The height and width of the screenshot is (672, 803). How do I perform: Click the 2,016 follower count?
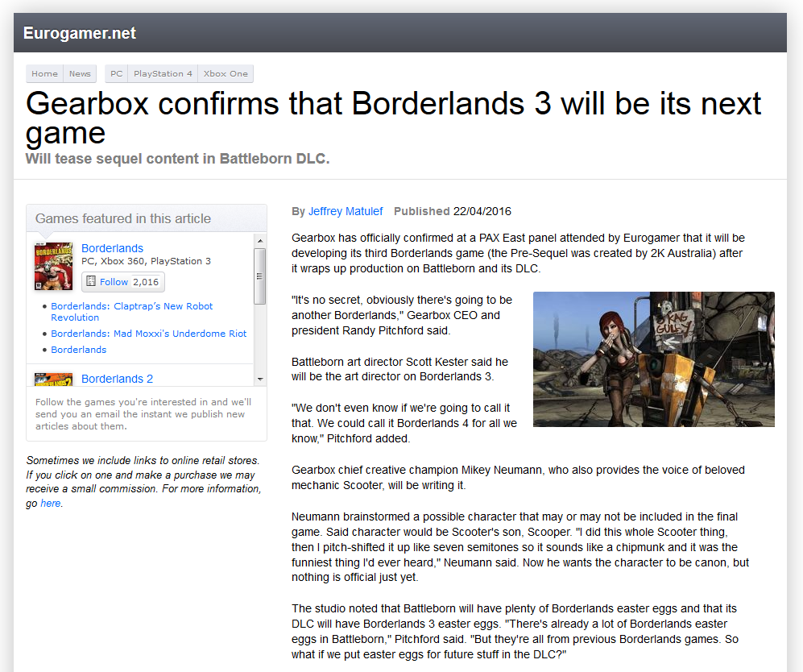(146, 281)
